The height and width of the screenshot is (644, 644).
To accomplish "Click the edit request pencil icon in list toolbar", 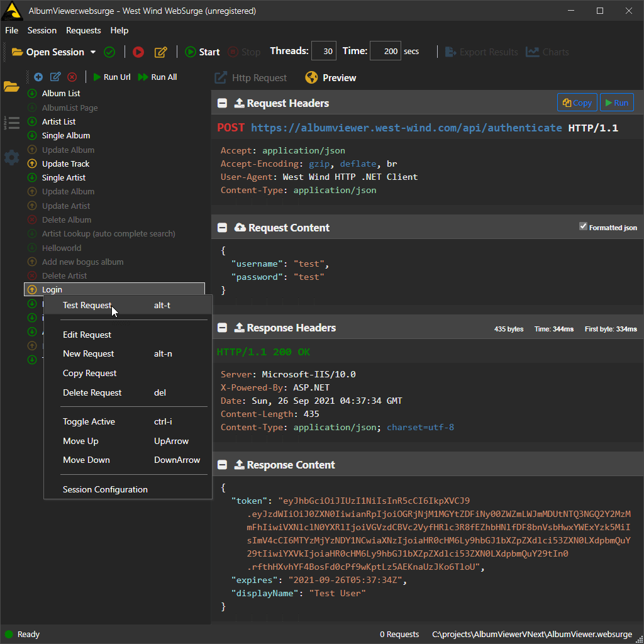I will point(55,77).
